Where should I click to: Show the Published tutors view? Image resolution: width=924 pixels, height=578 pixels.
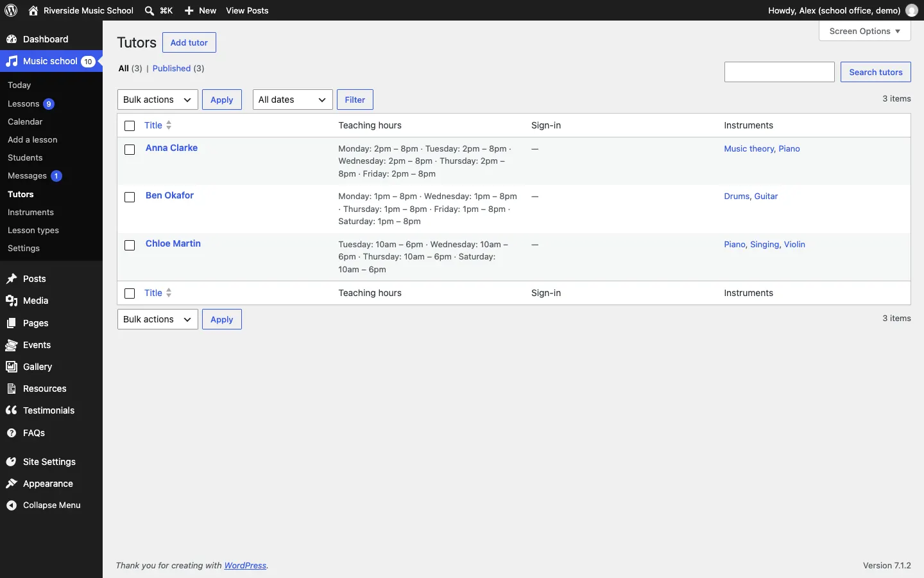(x=171, y=69)
